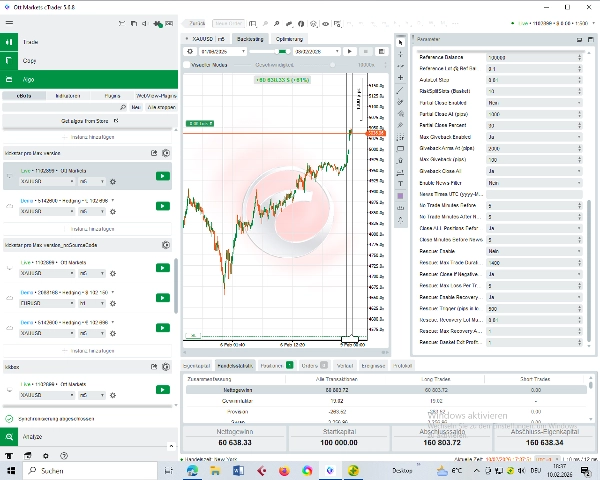Click the Get algos from Store button
The height and width of the screenshot is (480, 600).
(90, 121)
